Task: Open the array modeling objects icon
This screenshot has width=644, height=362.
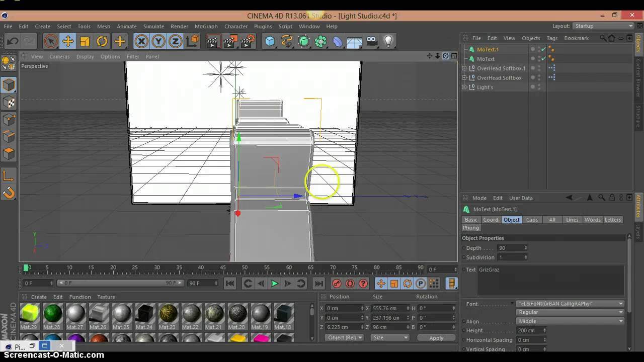Action: coord(320,41)
